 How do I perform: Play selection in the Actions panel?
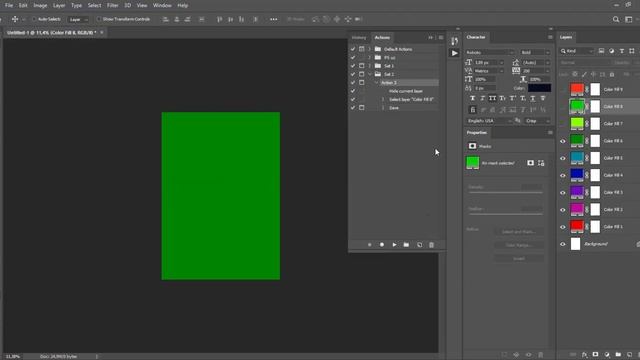(394, 245)
